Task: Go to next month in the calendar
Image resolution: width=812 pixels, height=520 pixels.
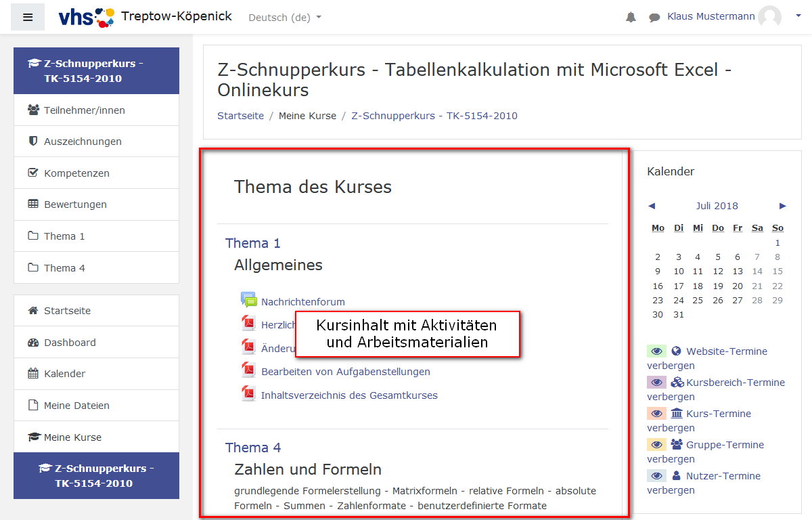Action: pyautogui.click(x=783, y=206)
